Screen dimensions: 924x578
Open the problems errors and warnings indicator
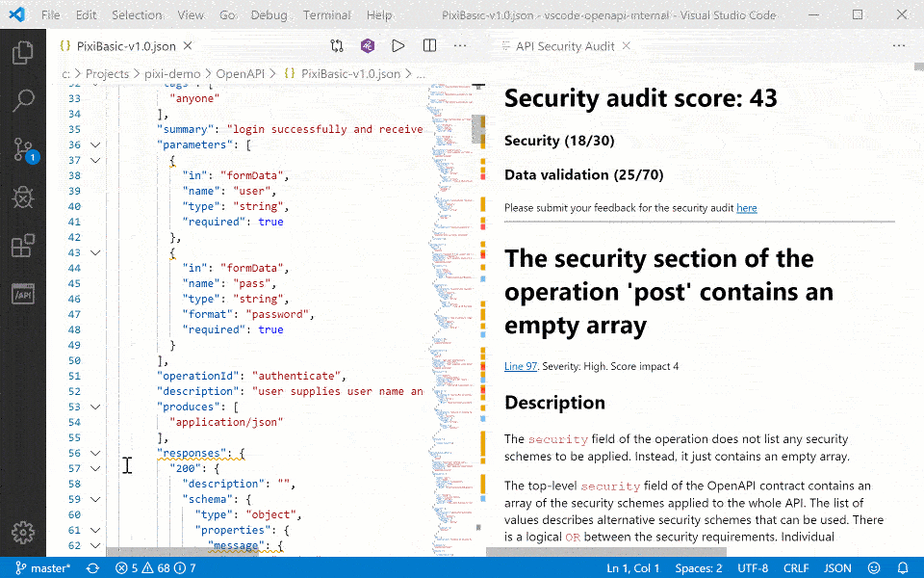156,568
